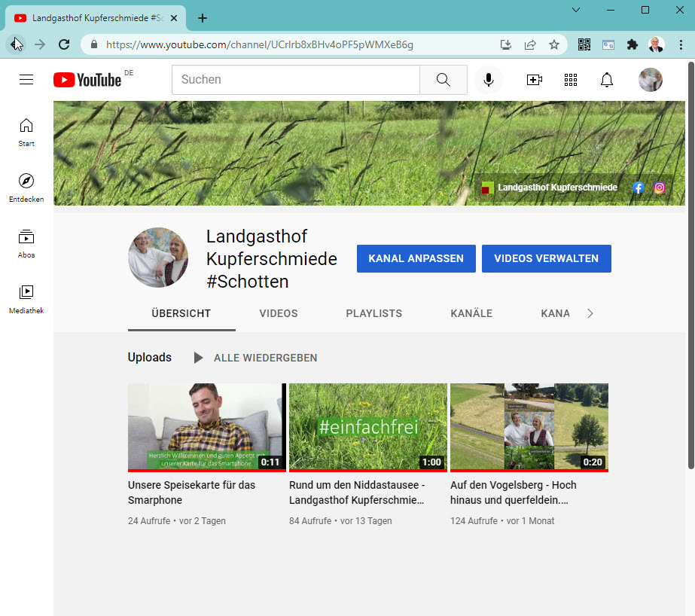The width and height of the screenshot is (695, 616).
Task: Open the #einfachfrei video thumbnail
Action: 368,427
